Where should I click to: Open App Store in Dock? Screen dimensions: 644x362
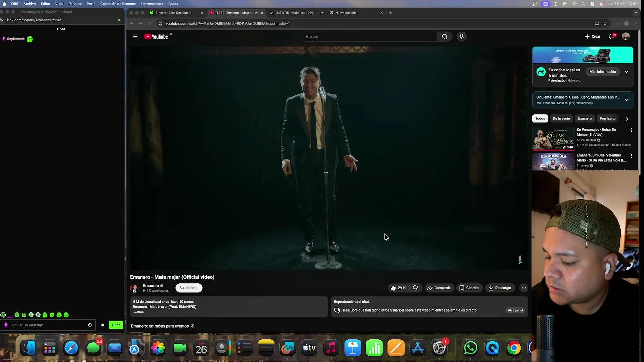pos(418,348)
